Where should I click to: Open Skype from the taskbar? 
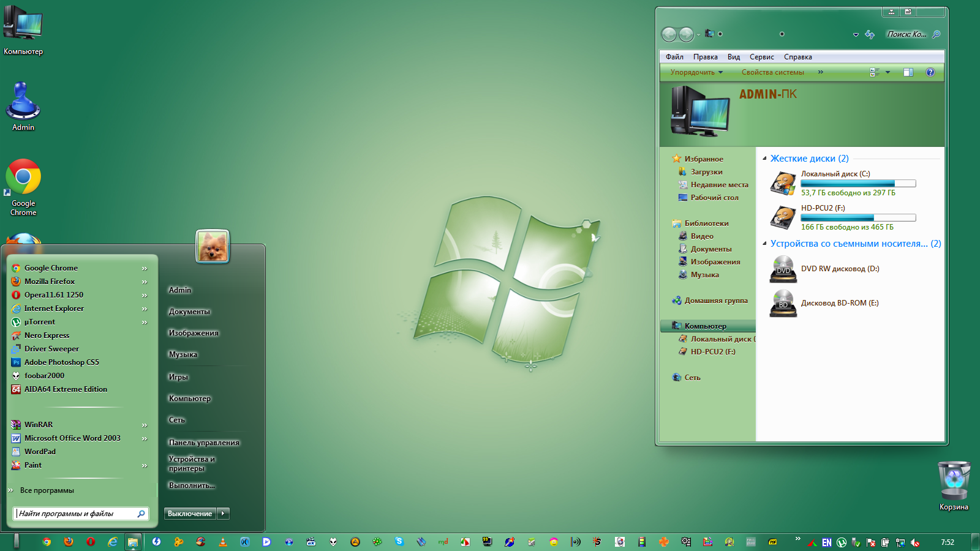pos(399,542)
